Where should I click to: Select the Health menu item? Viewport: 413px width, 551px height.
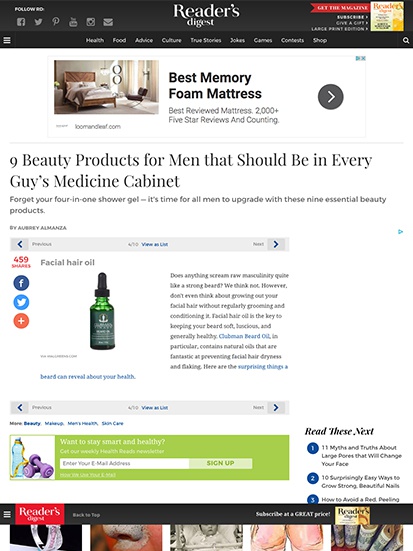pos(95,40)
